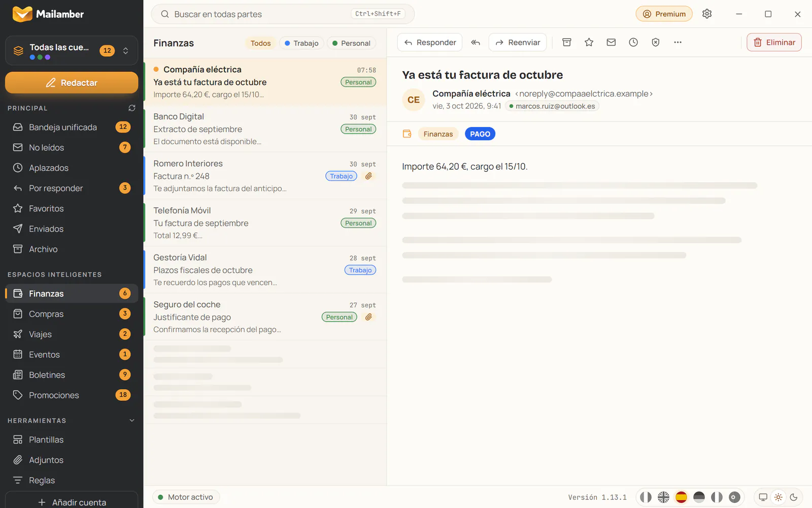Snooze the email with the clock icon

click(x=633, y=42)
